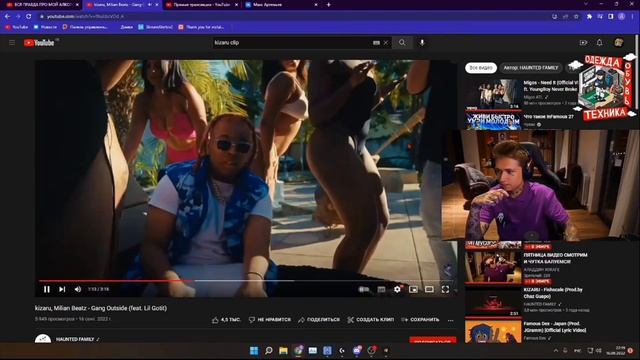Skip to next video in player

click(x=62, y=289)
